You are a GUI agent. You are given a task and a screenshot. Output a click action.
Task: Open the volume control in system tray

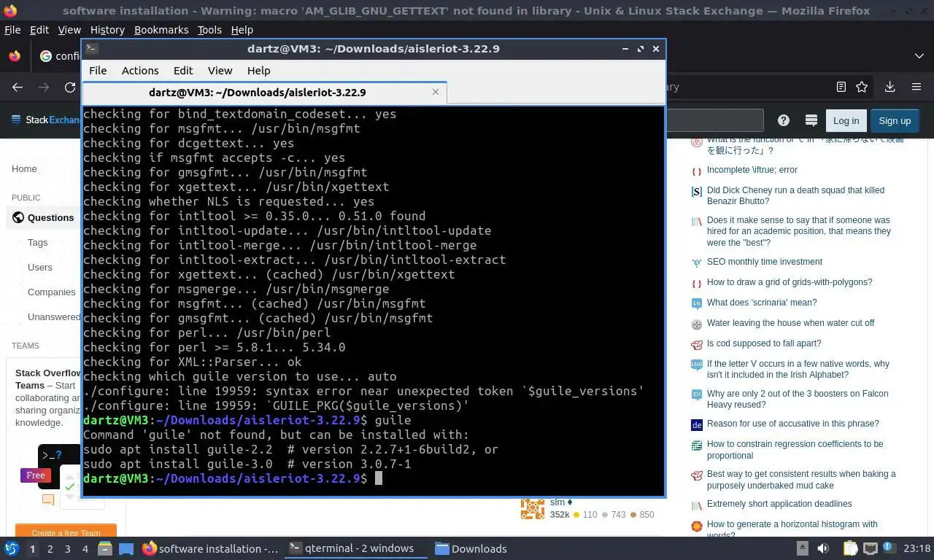[x=823, y=548]
